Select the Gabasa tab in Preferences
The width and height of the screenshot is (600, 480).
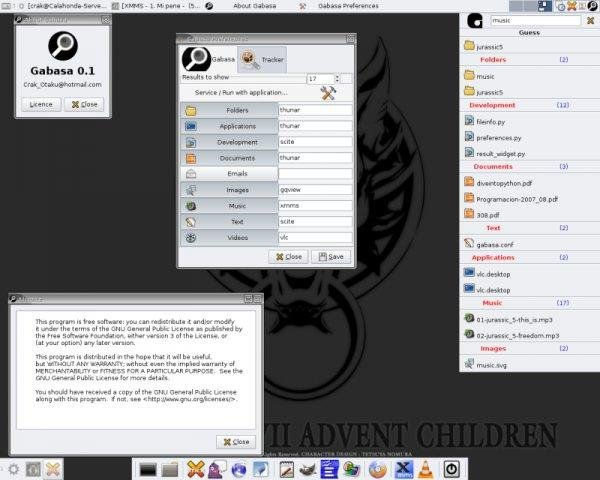(x=209, y=59)
